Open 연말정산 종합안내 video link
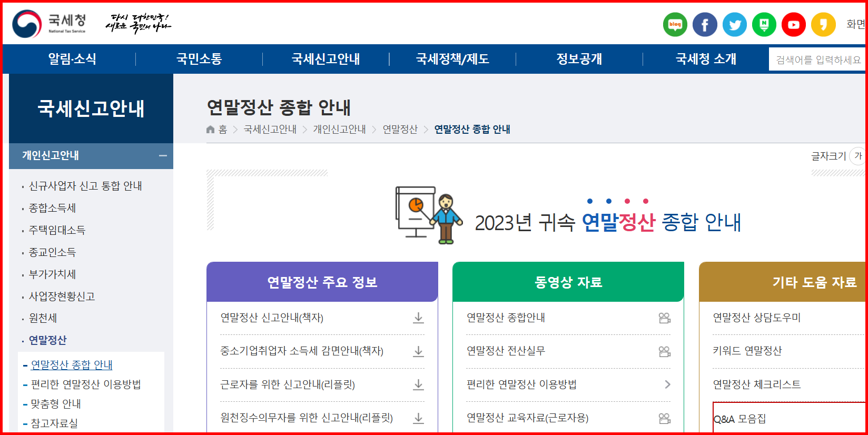 pyautogui.click(x=506, y=318)
